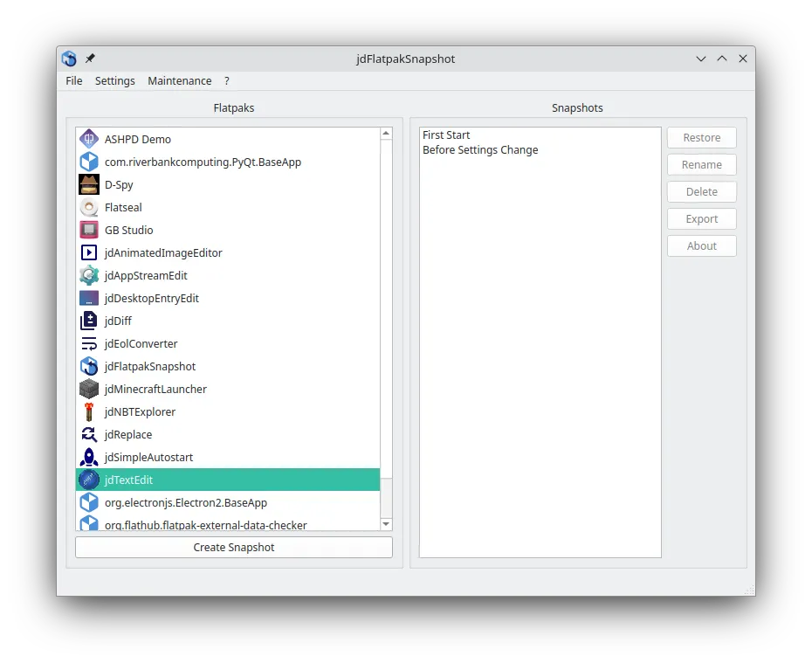812x663 pixels.
Task: Click the jdDesktopEntryEdit icon
Action: (89, 298)
